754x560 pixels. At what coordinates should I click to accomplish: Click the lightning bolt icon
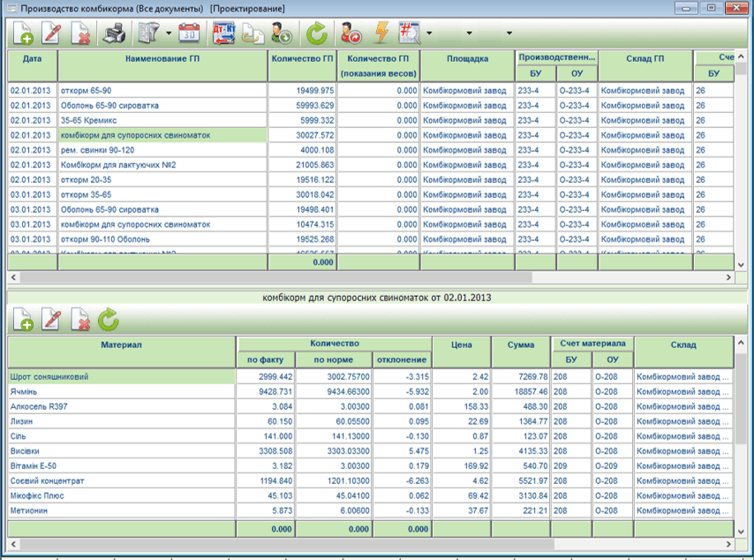pos(381,34)
